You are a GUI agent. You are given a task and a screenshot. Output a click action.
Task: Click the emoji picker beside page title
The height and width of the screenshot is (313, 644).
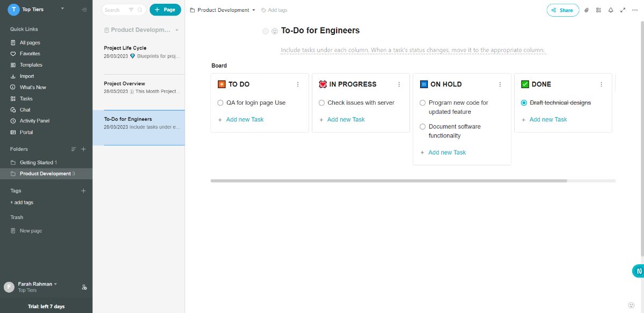275,31
